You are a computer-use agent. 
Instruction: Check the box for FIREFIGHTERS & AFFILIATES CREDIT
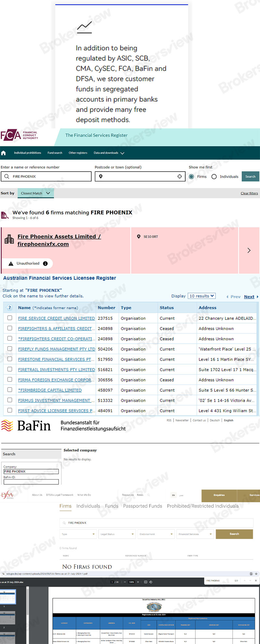click(x=10, y=328)
